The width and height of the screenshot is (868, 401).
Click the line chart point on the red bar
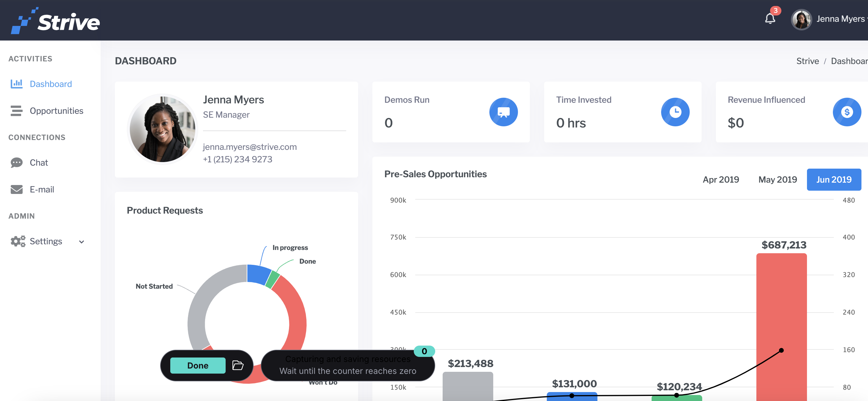pos(781,350)
